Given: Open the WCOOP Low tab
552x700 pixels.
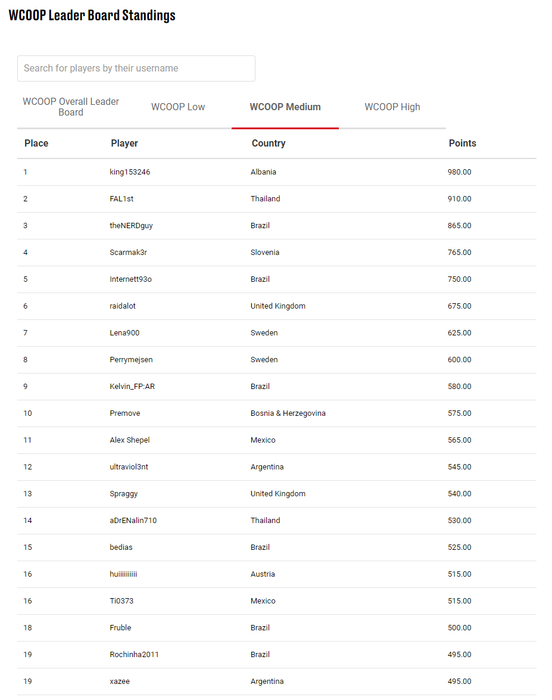Looking at the screenshot, I should point(178,107).
